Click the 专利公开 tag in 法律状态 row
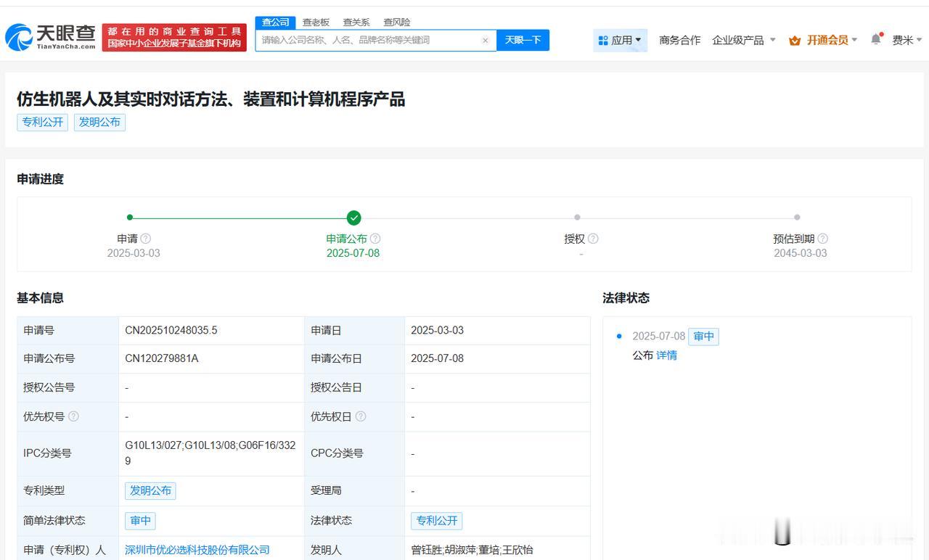Image resolution: width=929 pixels, height=560 pixels. tap(437, 520)
